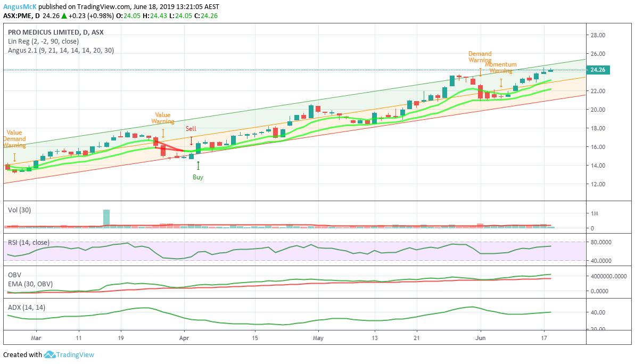
Task: Click the EMA (30, OBV) indicator label
Action: click(x=30, y=284)
